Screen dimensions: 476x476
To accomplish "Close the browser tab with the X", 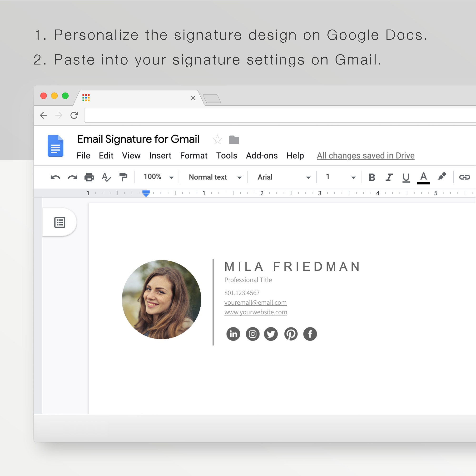I will coord(193,98).
